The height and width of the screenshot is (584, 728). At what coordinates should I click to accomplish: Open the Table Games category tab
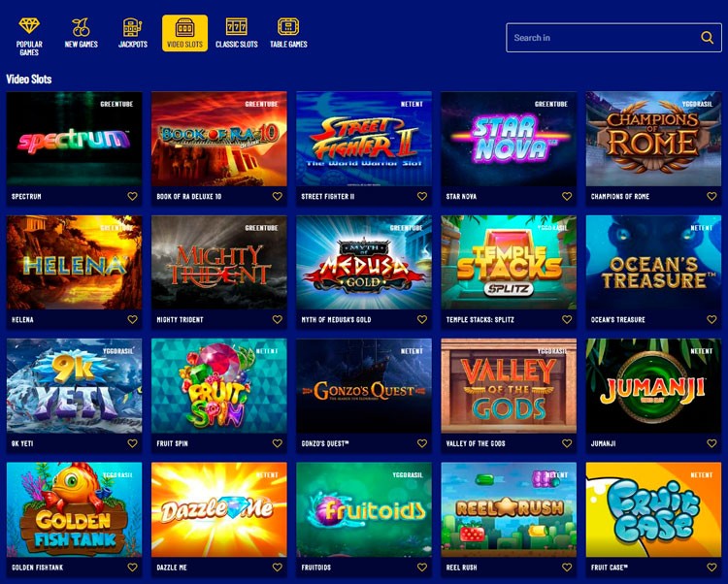[x=288, y=32]
